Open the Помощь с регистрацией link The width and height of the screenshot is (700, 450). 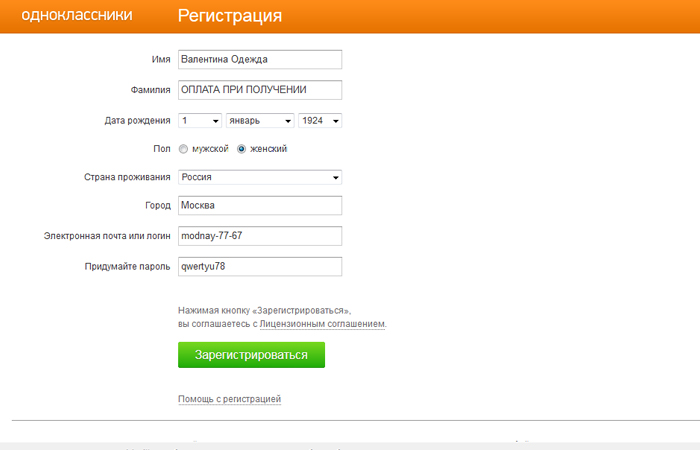click(229, 399)
